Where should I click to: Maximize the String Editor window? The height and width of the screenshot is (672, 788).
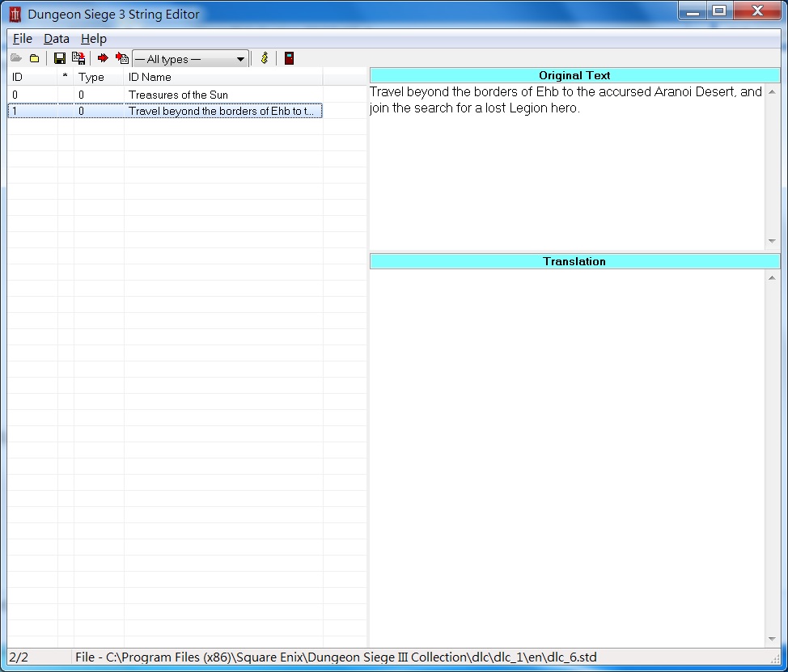point(720,11)
